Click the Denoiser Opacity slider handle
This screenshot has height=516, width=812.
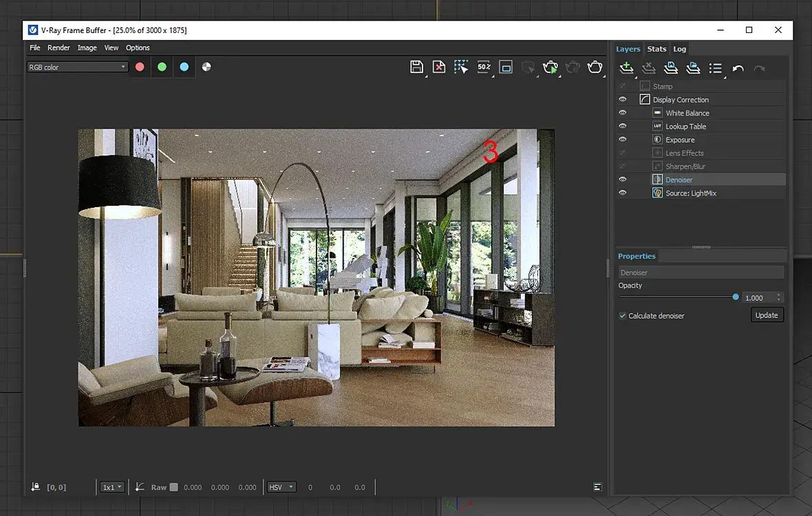point(736,297)
